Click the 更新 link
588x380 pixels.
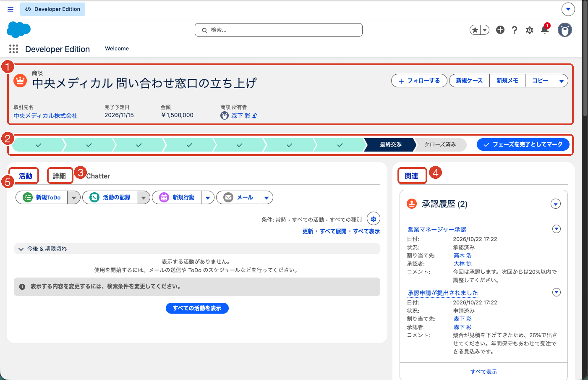pos(308,231)
